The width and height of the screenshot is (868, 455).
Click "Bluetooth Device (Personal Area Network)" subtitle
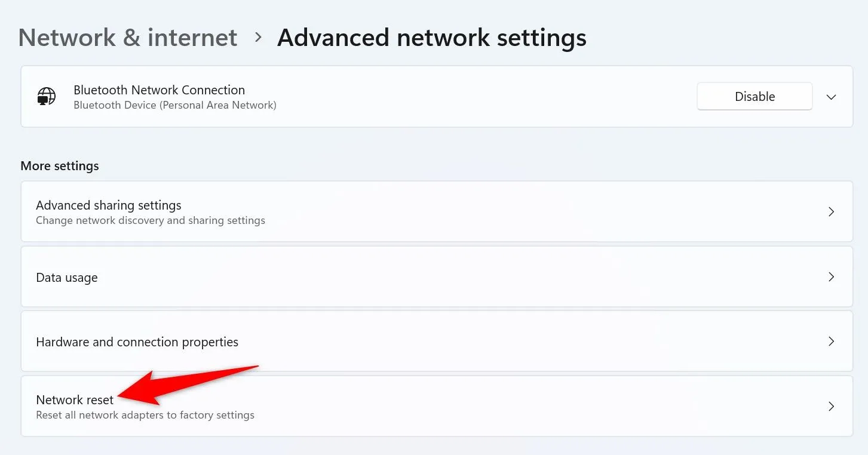174,106
